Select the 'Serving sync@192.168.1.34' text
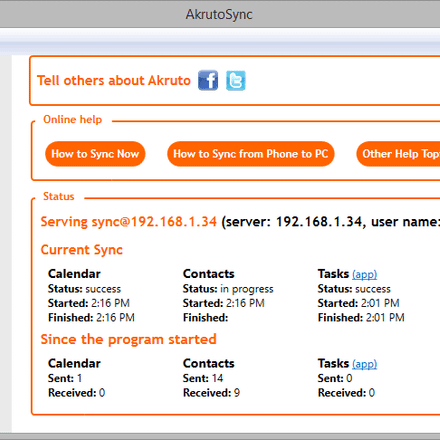Image resolution: width=440 pixels, height=440 pixels. 129,222
